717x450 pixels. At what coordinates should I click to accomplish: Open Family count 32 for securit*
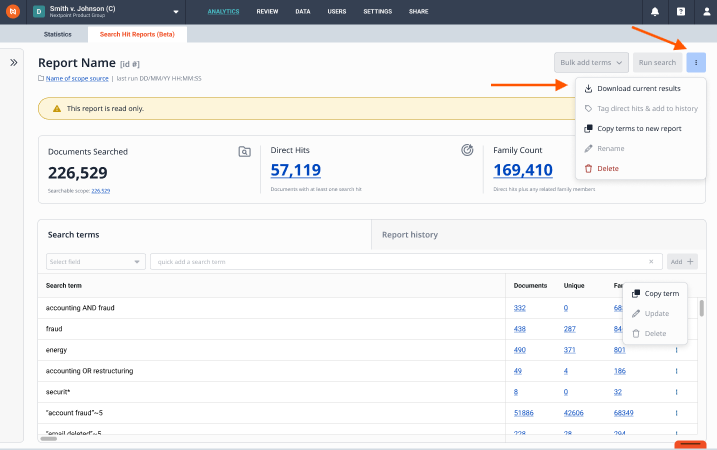point(618,392)
